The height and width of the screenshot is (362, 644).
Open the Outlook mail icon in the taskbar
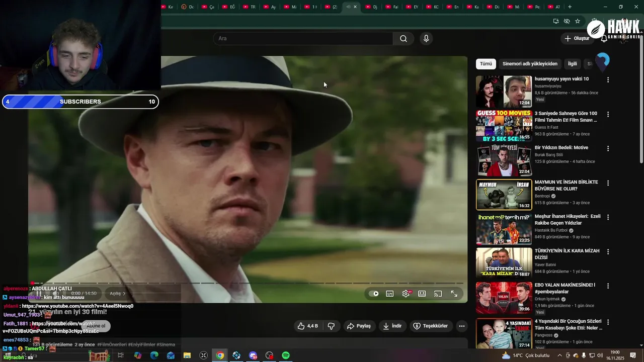[171, 355]
